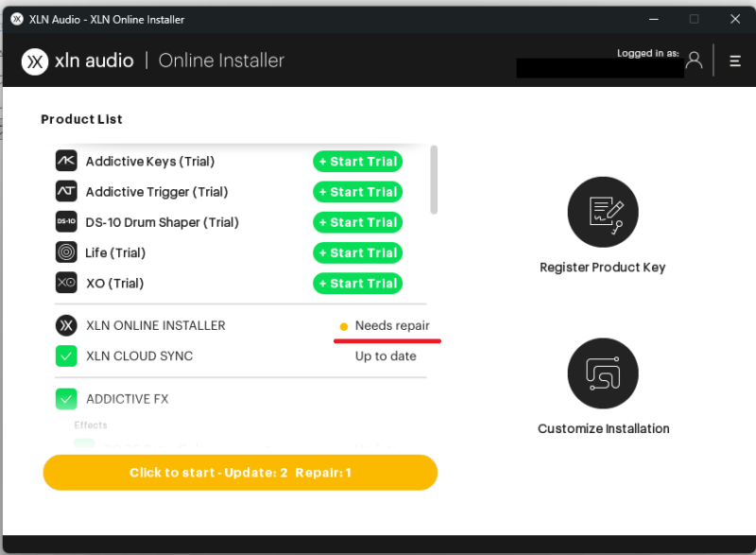Open Register Product Key
Image resolution: width=756 pixels, height=555 pixels.
(x=602, y=212)
